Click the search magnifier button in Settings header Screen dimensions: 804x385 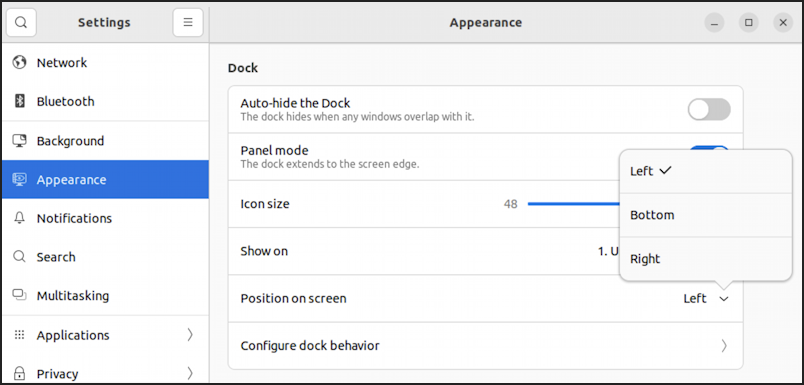tap(21, 23)
